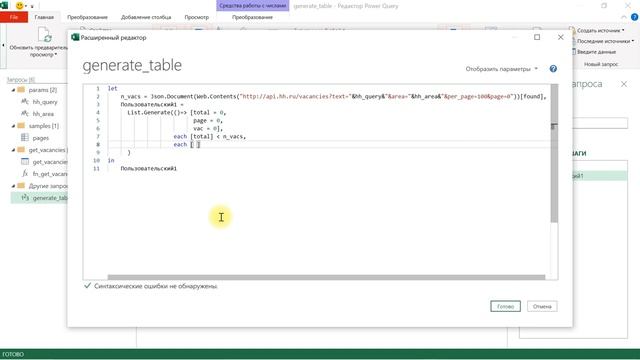This screenshot has width=640, height=360.
Task: Click the Отмена button
Action: pyautogui.click(x=542, y=306)
